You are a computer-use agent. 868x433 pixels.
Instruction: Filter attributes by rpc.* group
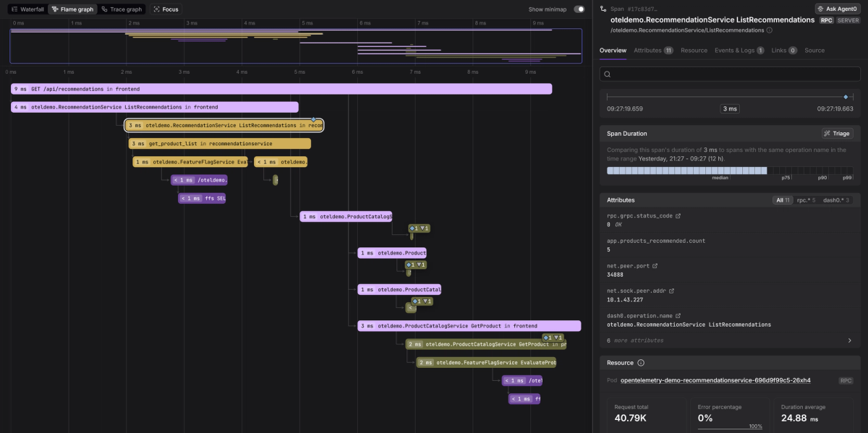(x=807, y=200)
